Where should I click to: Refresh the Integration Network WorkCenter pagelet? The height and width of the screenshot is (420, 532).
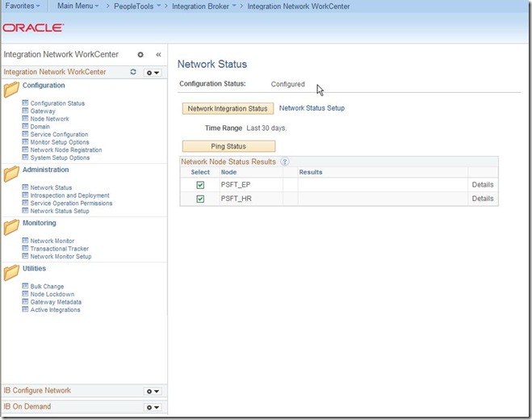[x=133, y=72]
